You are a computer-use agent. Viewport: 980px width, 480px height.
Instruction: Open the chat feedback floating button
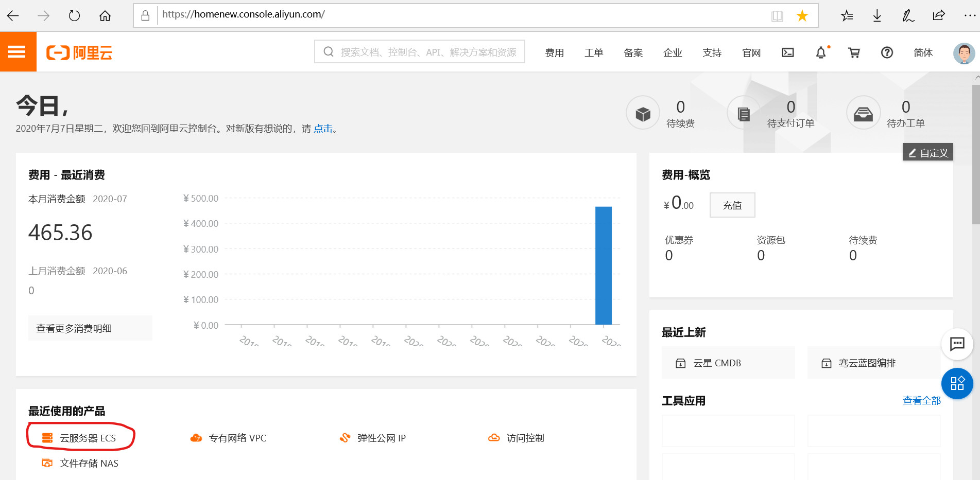click(957, 344)
